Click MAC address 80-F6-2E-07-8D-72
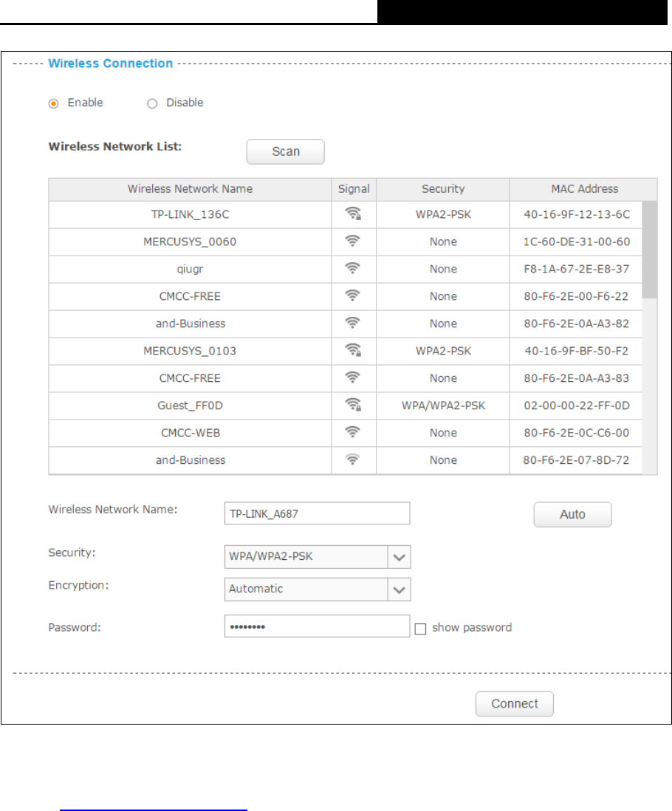This screenshot has width=672, height=811. (x=576, y=460)
